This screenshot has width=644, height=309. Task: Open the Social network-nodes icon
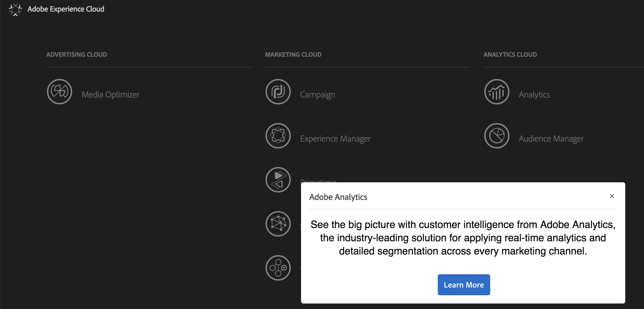coord(278,224)
